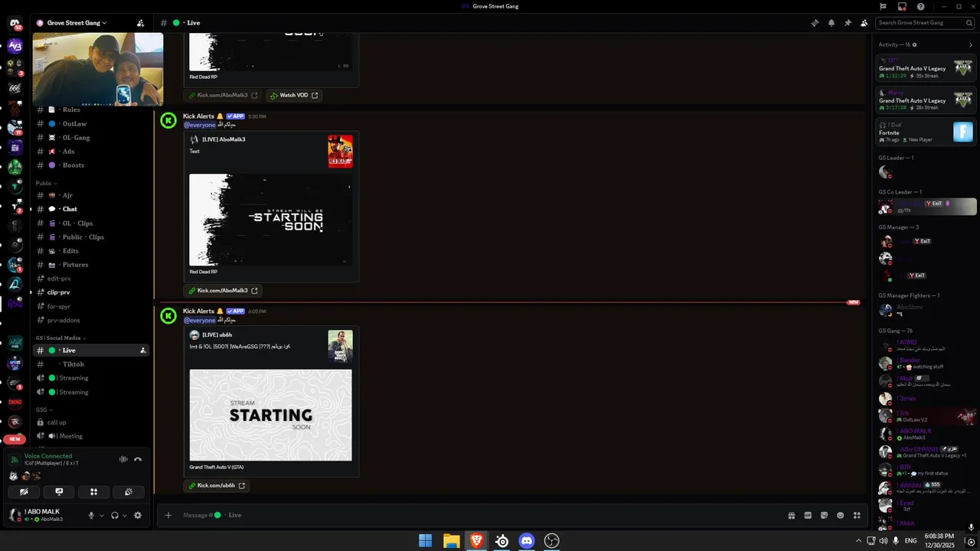Open Fortnite activity card

(926, 132)
